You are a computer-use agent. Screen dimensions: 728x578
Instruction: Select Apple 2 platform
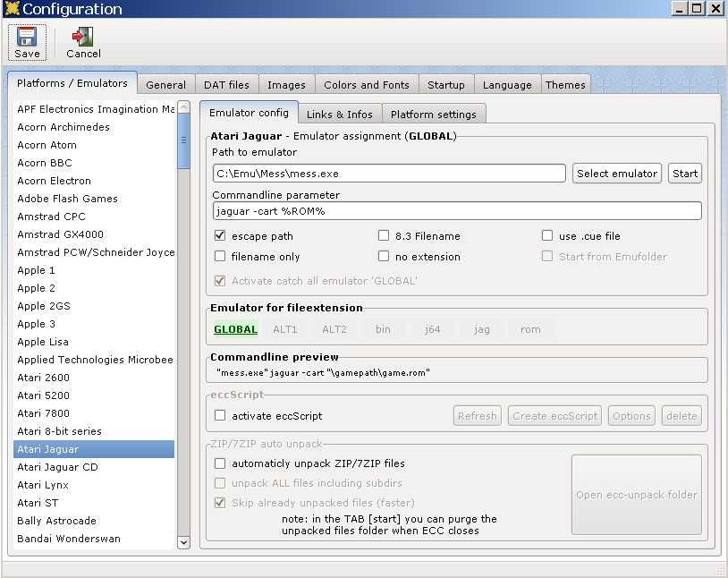(94, 288)
